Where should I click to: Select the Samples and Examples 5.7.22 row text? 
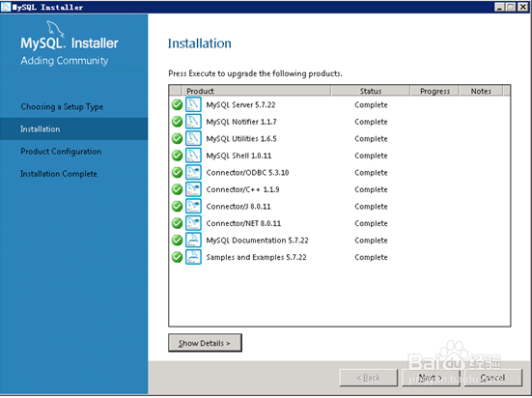point(256,257)
